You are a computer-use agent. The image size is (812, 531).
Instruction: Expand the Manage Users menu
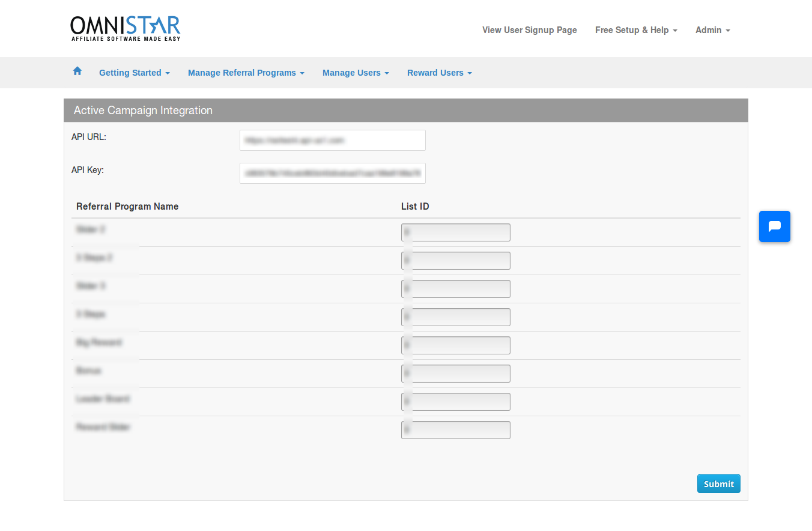click(x=356, y=73)
